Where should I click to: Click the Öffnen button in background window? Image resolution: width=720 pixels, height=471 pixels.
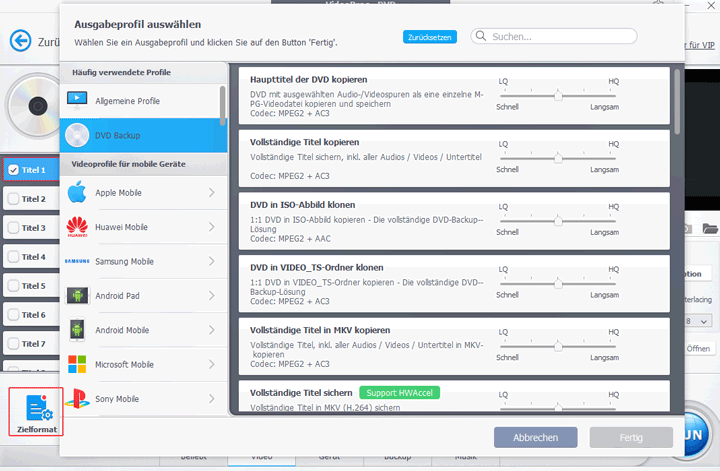[698, 348]
